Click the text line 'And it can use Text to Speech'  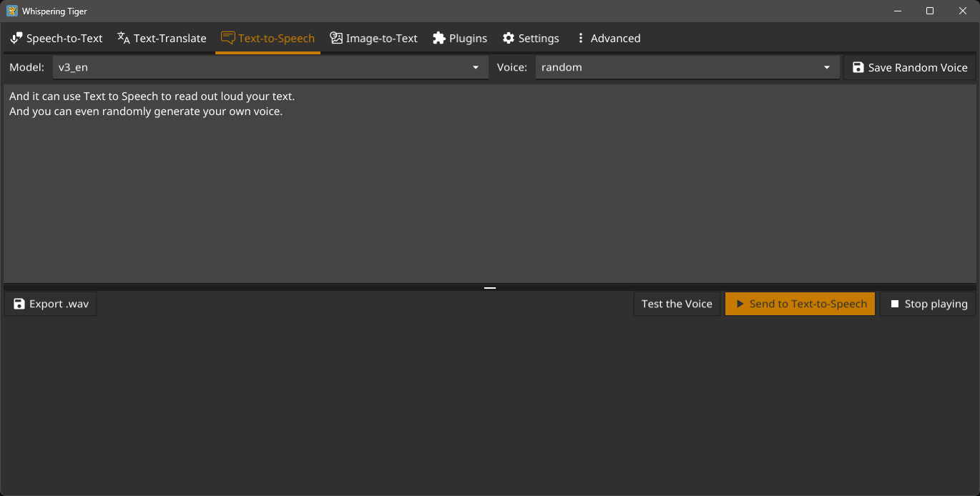point(152,96)
